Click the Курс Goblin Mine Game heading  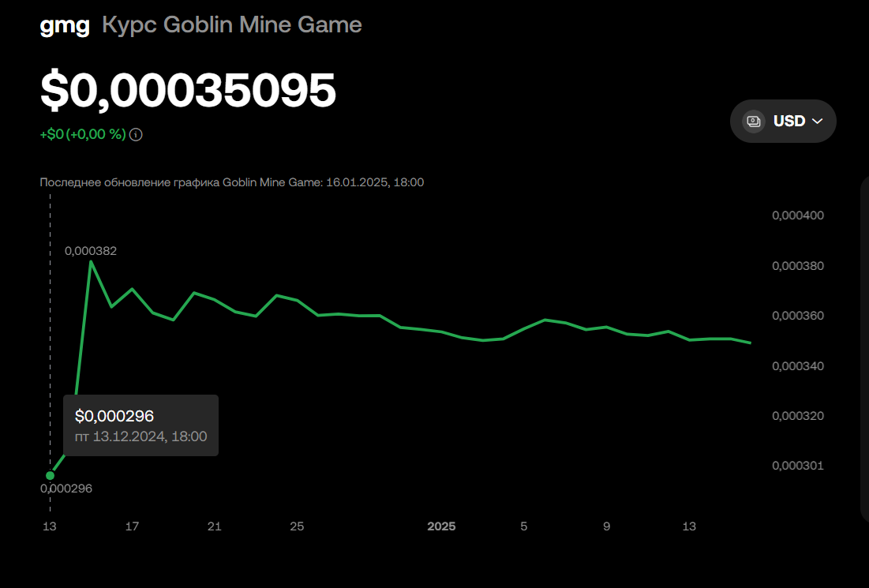(x=232, y=25)
